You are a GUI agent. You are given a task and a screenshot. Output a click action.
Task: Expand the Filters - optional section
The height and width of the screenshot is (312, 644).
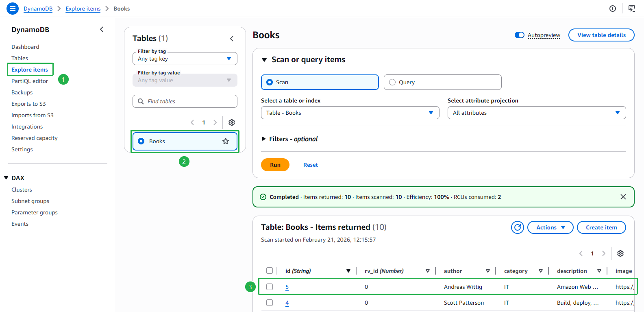click(x=289, y=139)
